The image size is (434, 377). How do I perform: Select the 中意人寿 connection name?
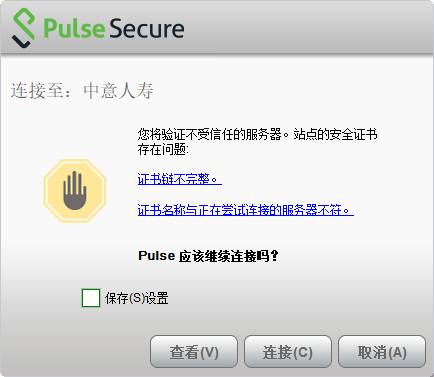tap(118, 91)
